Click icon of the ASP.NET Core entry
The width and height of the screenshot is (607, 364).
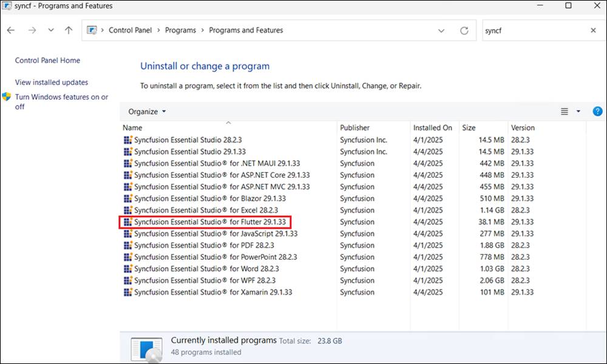pos(127,175)
